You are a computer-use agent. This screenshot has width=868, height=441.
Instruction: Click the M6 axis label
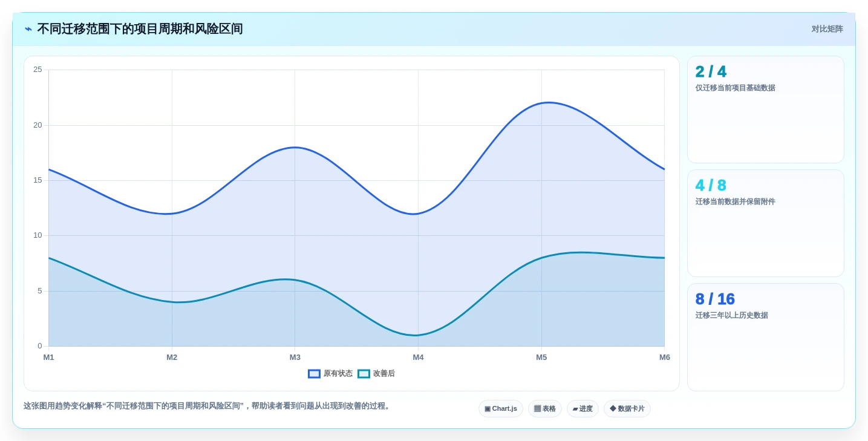665,358
